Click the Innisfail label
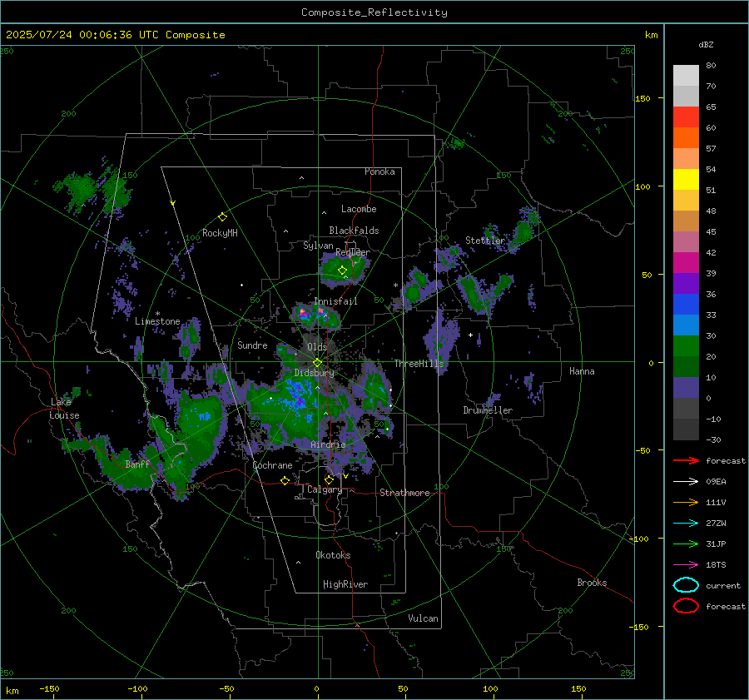The height and width of the screenshot is (700, 749). coord(335,301)
